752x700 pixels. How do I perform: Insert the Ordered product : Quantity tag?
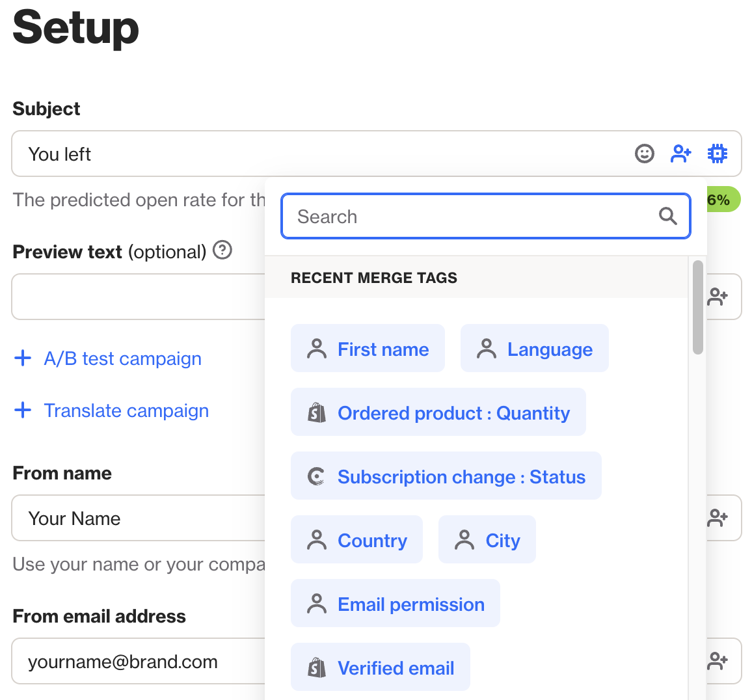tap(438, 412)
